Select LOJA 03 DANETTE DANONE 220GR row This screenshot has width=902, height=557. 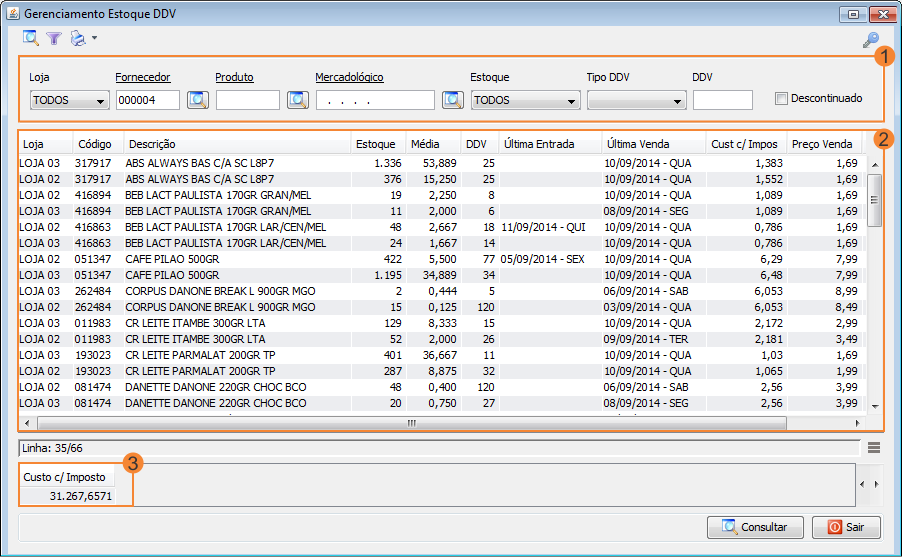click(x=440, y=403)
